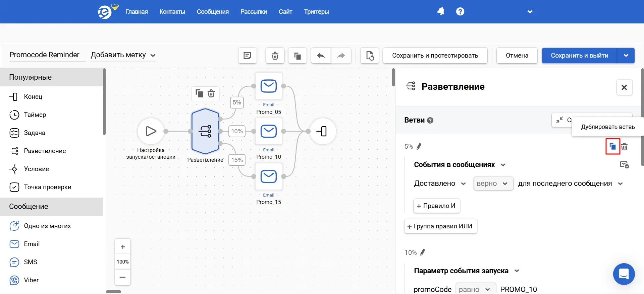Expand Сохранить и выйти split arrow

coord(626,56)
